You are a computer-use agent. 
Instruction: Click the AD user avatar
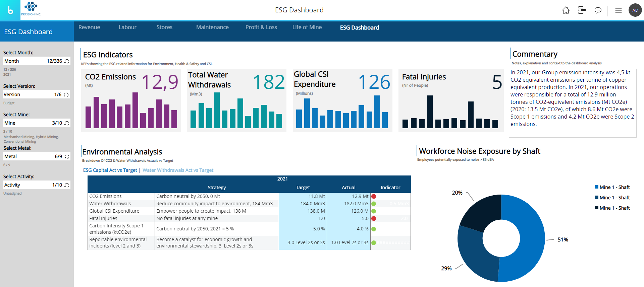635,10
